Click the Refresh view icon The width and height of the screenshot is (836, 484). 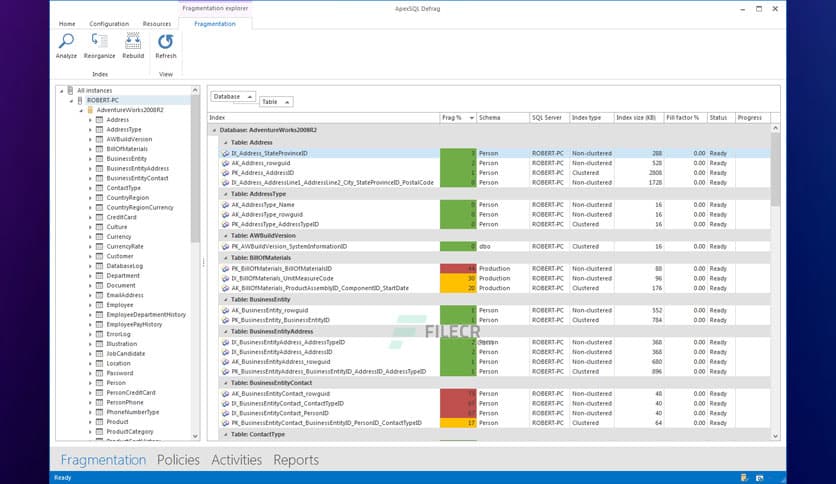click(165, 41)
